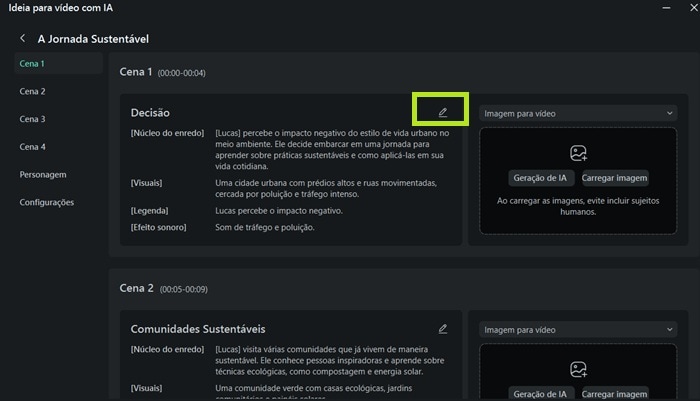Open Configurações section in sidebar
Viewport: 700px width, 401px height.
(46, 202)
